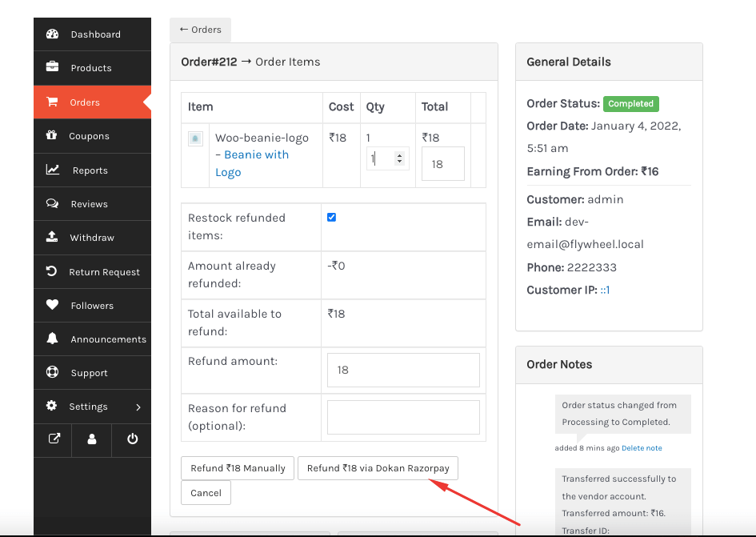
Task: Open the Return Request menu item
Action: pyautogui.click(x=104, y=272)
